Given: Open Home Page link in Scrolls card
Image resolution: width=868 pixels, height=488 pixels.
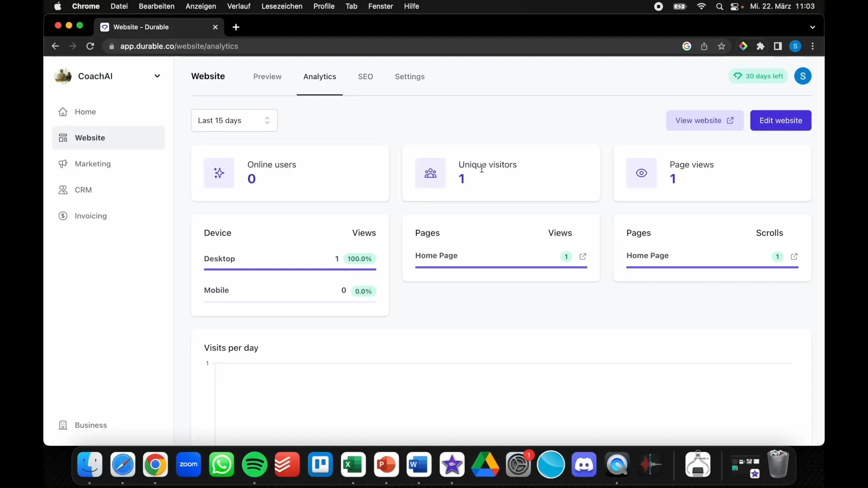Looking at the screenshot, I should [x=794, y=257].
